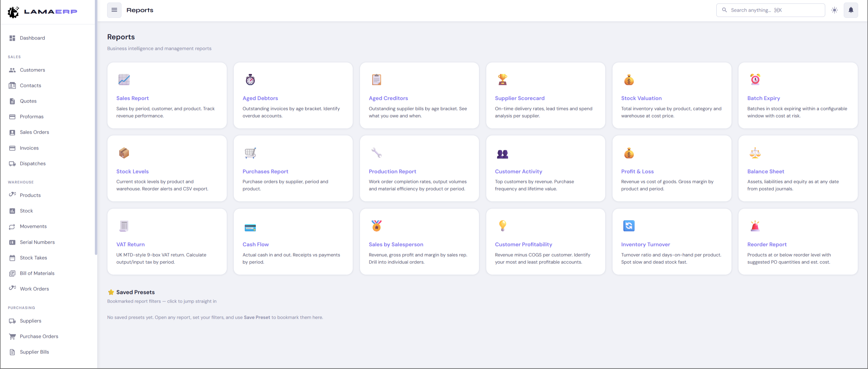
Task: Open the Cash Flow report
Action: (256, 244)
